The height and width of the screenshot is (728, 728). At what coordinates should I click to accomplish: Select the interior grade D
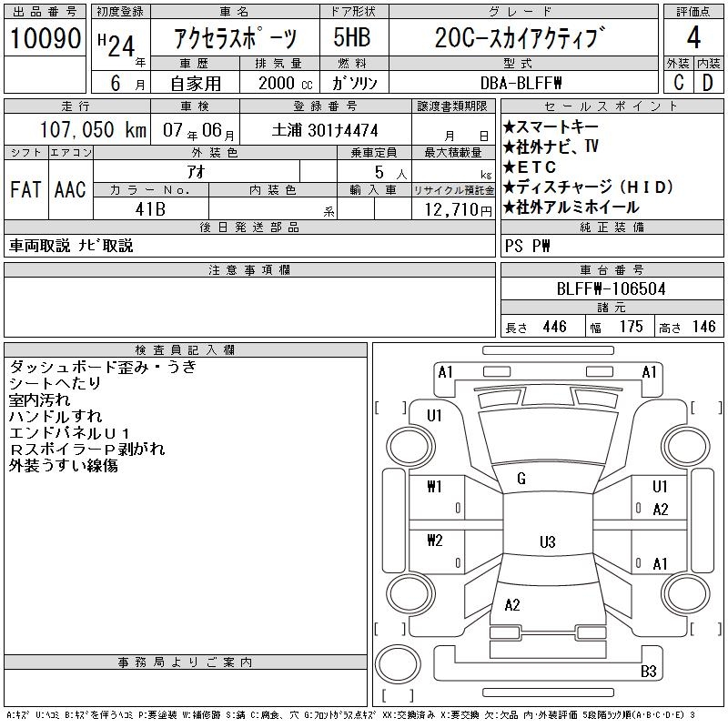point(708,83)
